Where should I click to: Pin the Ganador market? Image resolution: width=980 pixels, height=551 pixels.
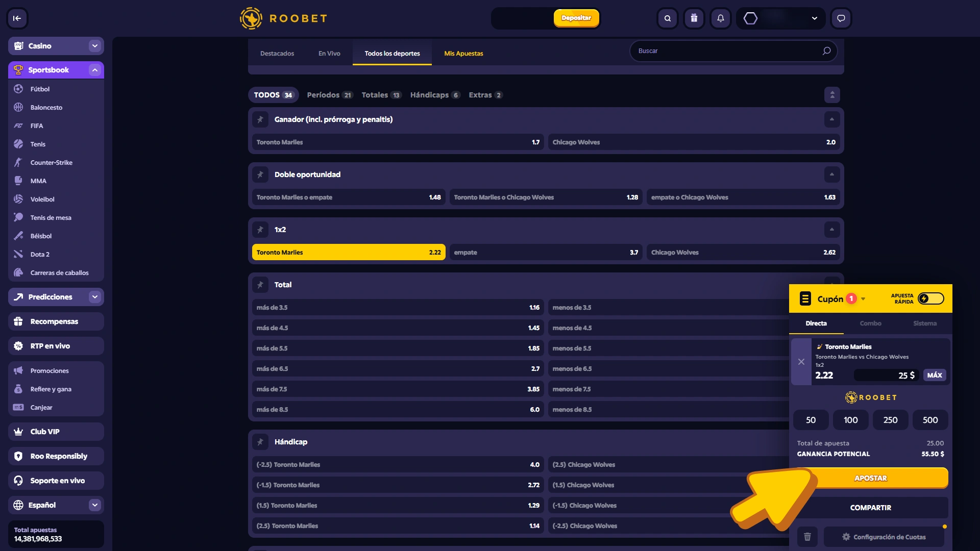click(260, 119)
